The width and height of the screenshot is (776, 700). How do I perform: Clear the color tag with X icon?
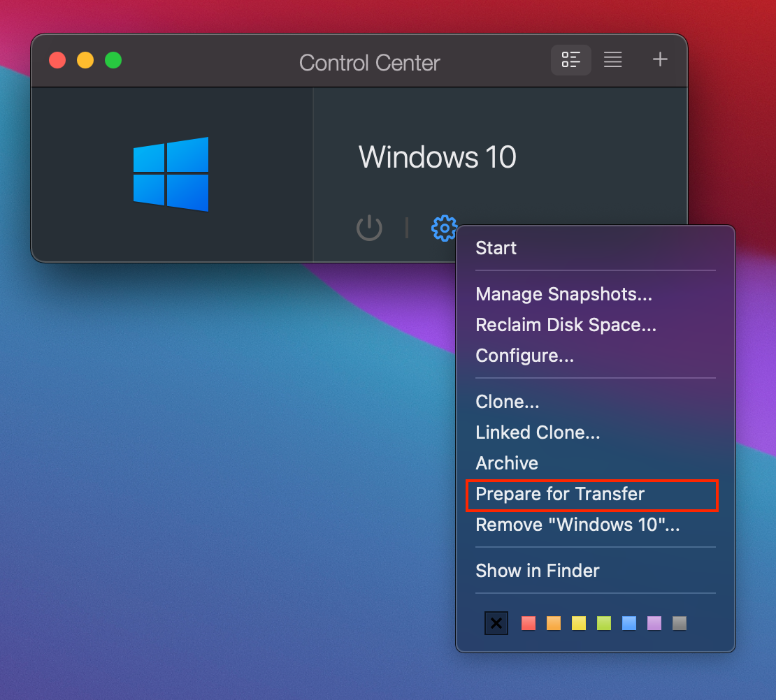[496, 623]
